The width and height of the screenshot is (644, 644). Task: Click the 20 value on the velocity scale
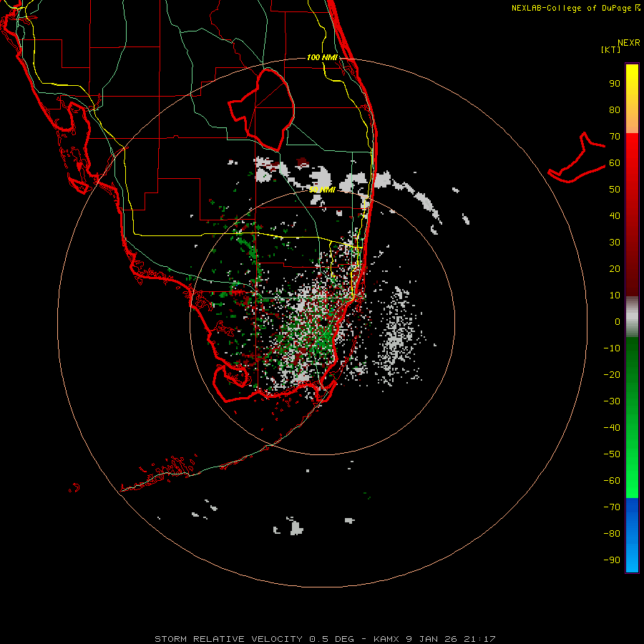coord(615,269)
